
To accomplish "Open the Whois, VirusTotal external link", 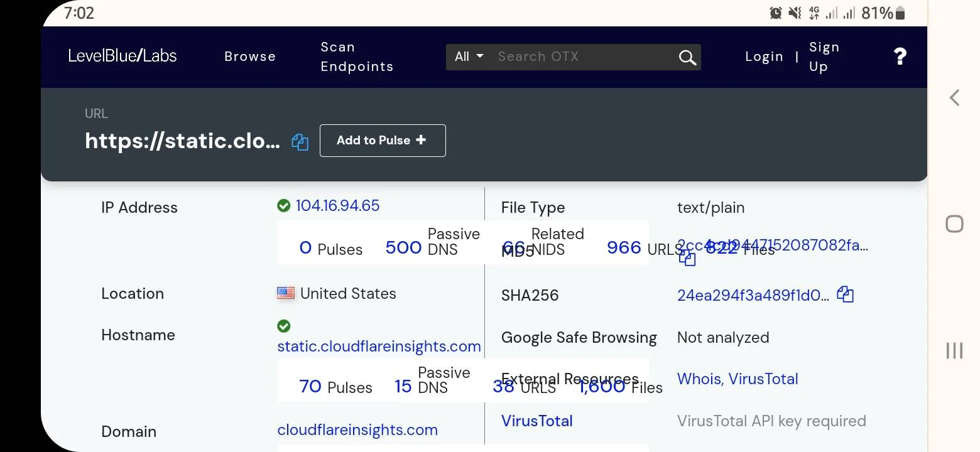I will coord(738,379).
